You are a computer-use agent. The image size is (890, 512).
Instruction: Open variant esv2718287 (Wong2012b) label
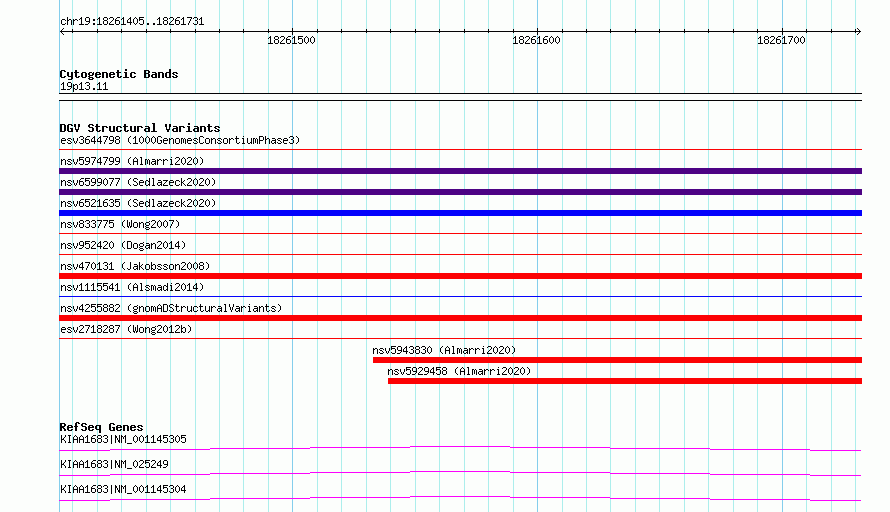pos(126,329)
